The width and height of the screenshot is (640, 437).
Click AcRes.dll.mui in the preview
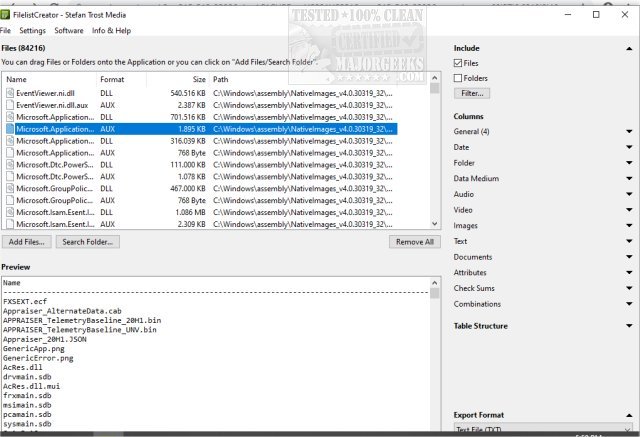pos(31,386)
